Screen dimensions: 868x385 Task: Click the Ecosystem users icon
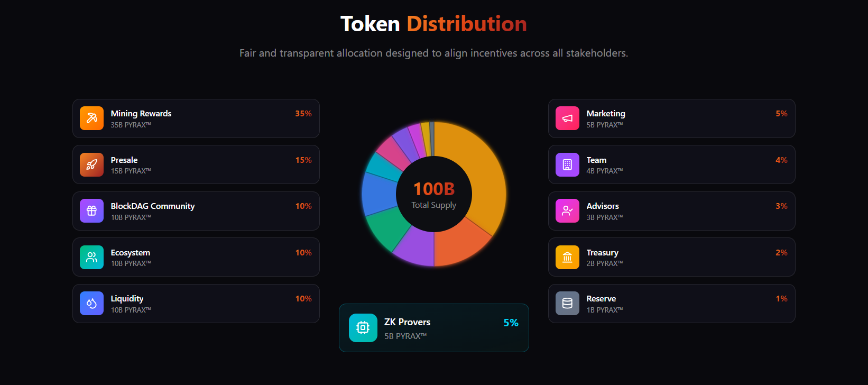(x=91, y=257)
